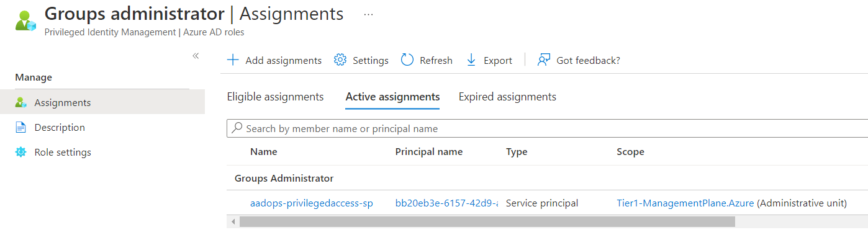Click the Groups Administrator group row
The width and height of the screenshot is (868, 230).
pos(547,178)
